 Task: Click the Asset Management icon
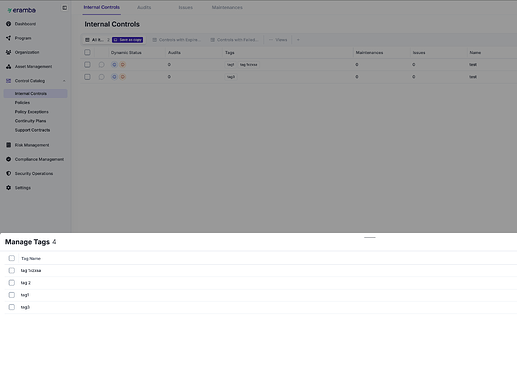pyautogui.click(x=9, y=66)
